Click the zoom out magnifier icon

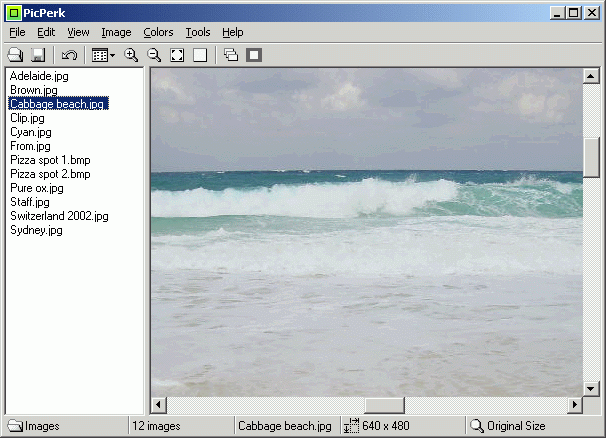click(x=154, y=55)
